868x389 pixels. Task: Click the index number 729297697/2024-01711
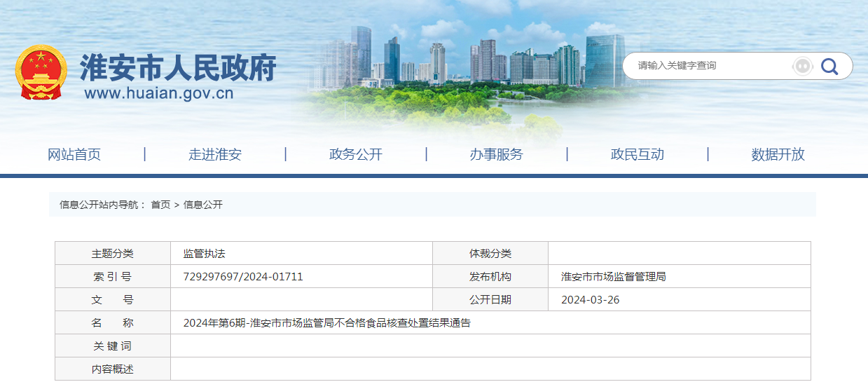pos(243,277)
